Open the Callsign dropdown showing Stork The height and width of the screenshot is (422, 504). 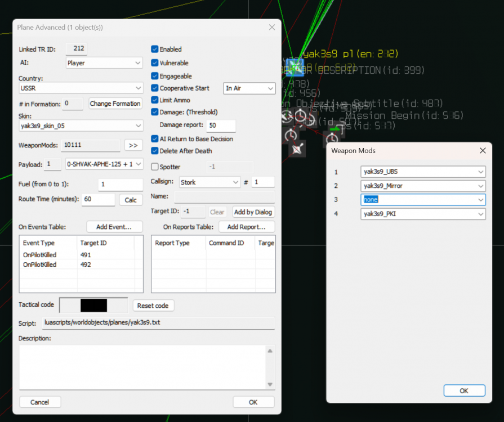(235, 182)
